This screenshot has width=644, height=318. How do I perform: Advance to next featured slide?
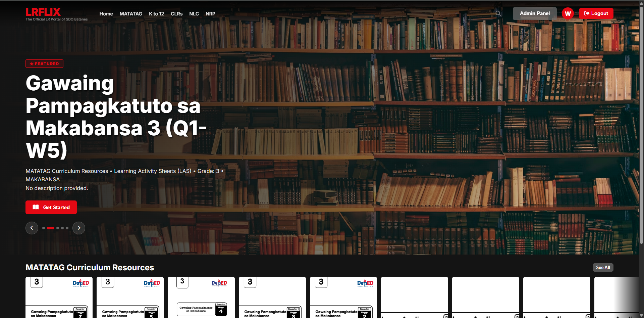(79, 228)
